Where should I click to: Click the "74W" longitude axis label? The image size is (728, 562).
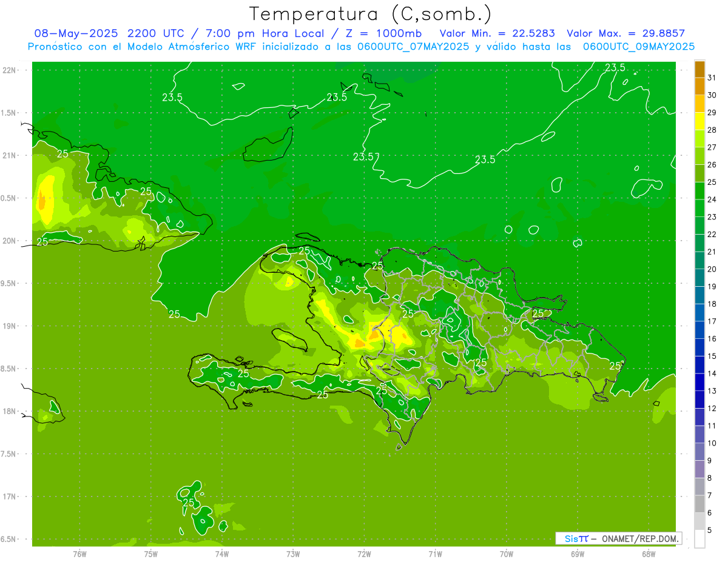tap(222, 554)
